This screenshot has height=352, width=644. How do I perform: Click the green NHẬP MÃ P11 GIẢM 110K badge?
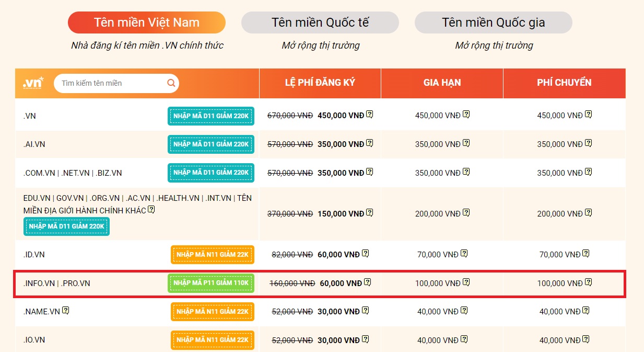click(211, 283)
